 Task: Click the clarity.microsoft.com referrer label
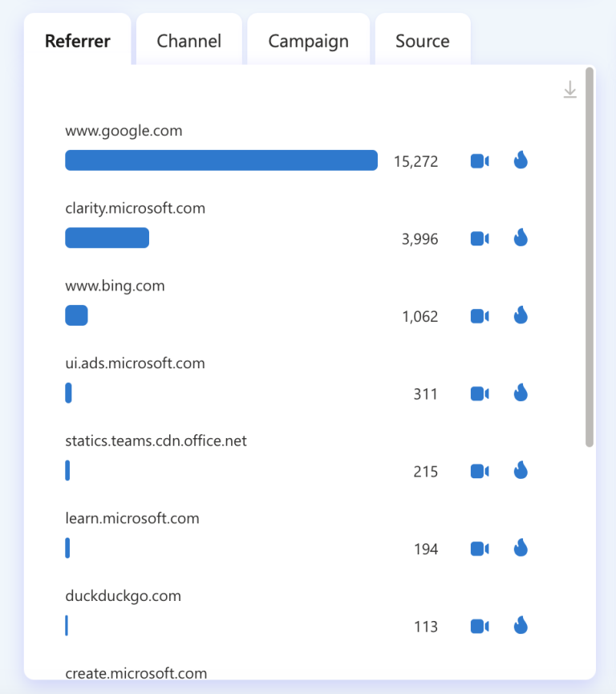pos(135,208)
